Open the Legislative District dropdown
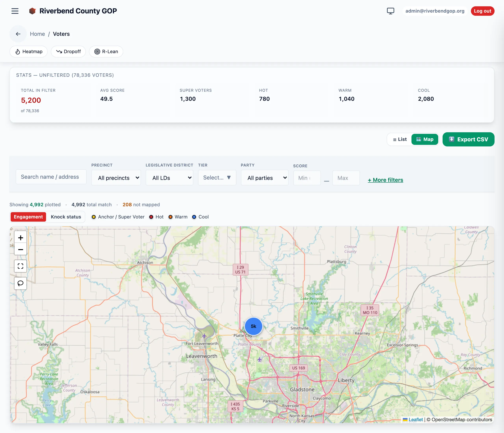The height and width of the screenshot is (433, 504). click(170, 178)
